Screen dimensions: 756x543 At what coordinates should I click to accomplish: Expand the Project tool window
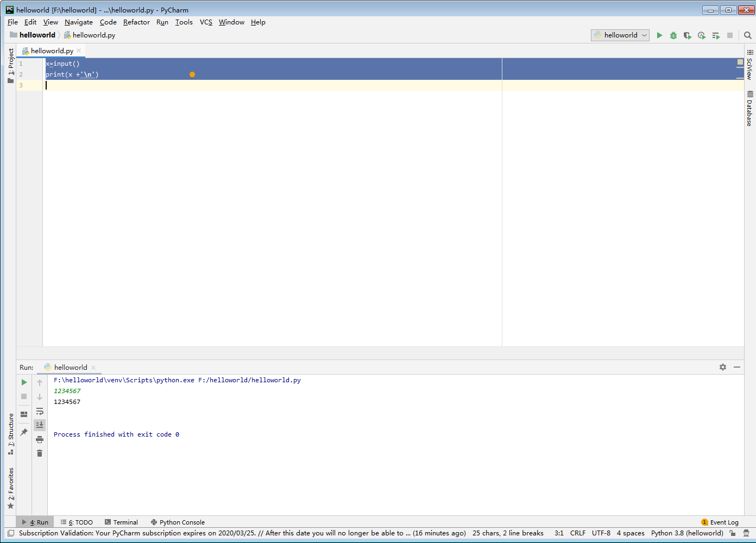(x=10, y=65)
